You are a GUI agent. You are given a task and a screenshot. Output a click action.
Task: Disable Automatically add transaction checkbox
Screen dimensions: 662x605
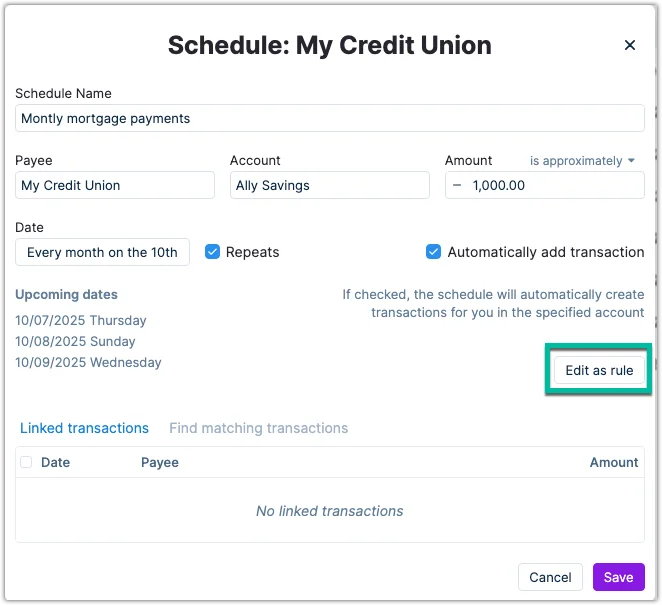pos(433,252)
